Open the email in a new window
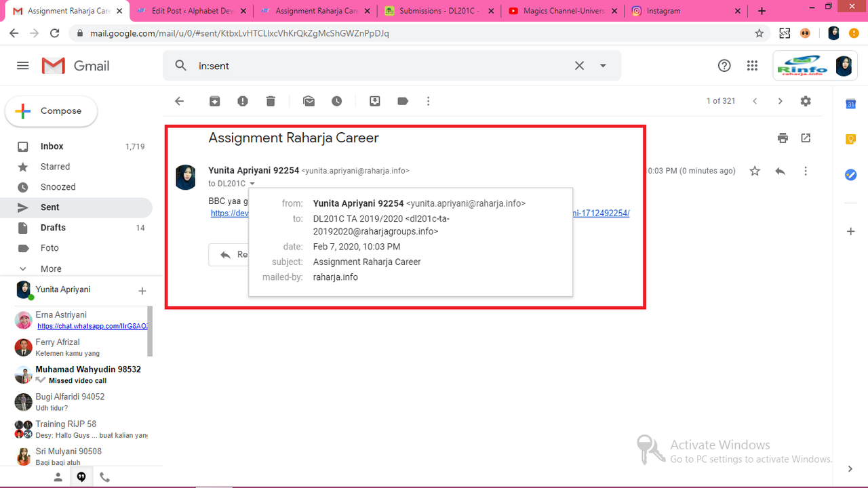 coord(806,138)
